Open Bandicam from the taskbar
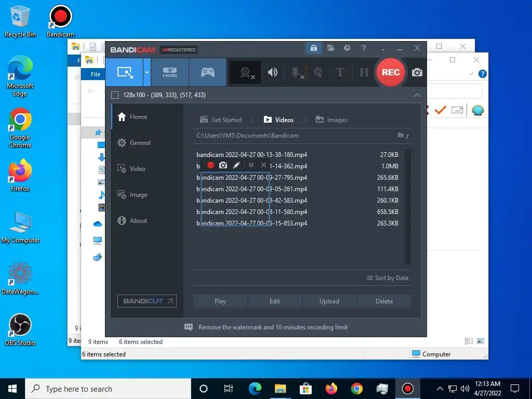 (x=407, y=389)
